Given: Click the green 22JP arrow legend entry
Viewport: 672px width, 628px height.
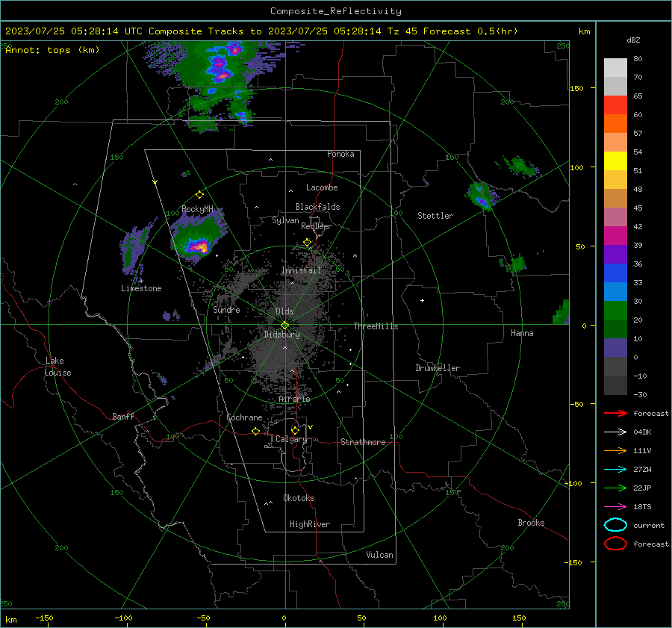Looking at the screenshot, I should (615, 488).
